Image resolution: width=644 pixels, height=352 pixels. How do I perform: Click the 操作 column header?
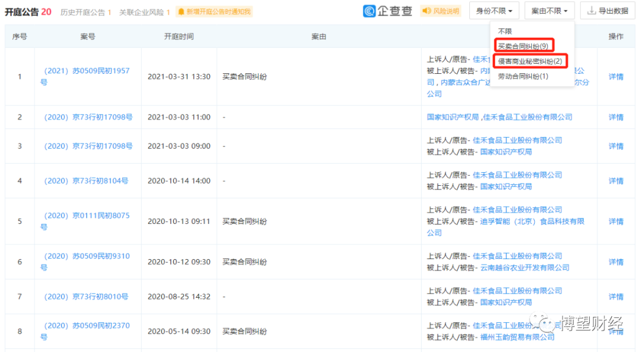point(615,36)
